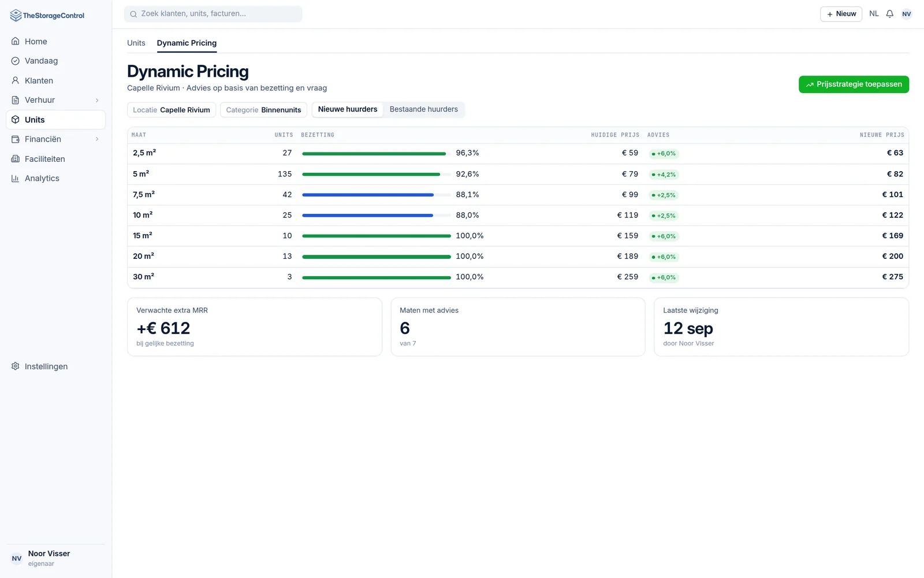Focus the Zoek klanten search field
This screenshot has width=924, height=578.
[213, 14]
